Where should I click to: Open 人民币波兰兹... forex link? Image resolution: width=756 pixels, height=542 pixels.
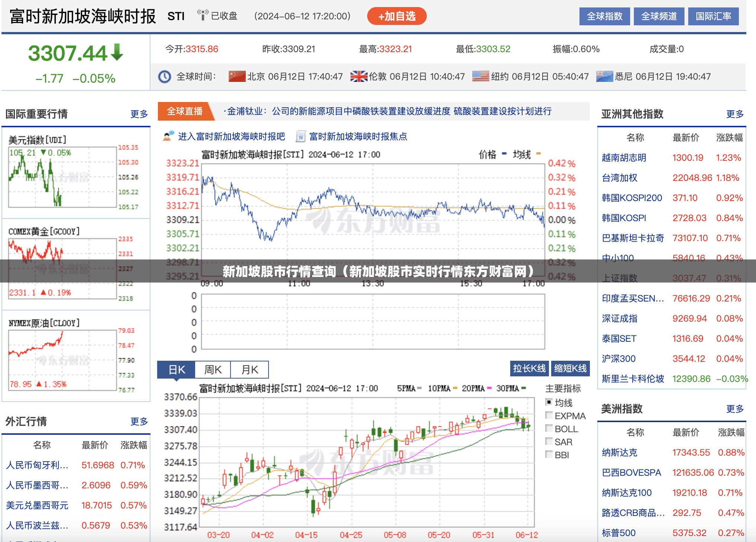[x=37, y=526]
